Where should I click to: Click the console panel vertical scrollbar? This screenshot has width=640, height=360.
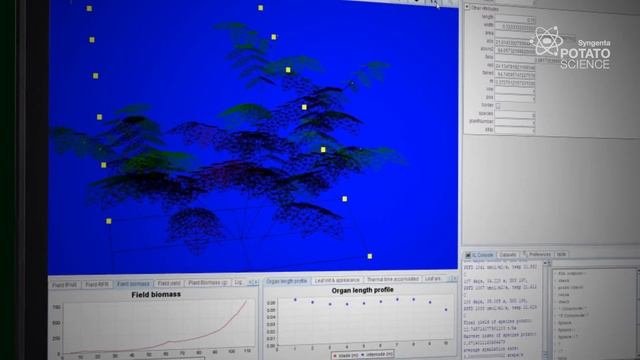coord(545,310)
